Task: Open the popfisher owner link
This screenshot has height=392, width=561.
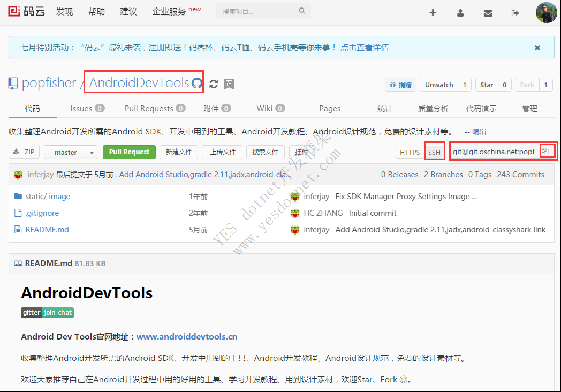Action: click(49, 83)
